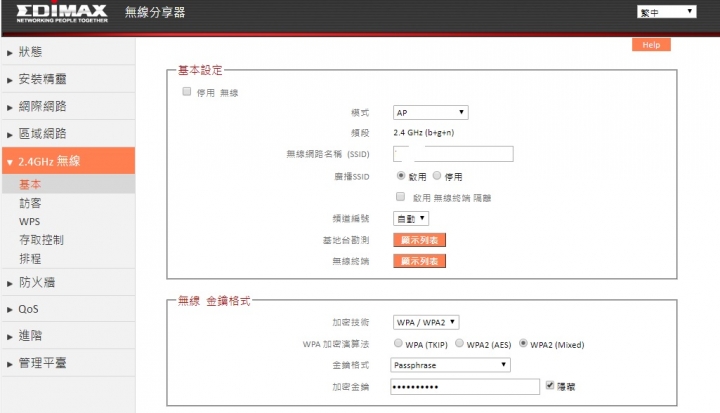The height and width of the screenshot is (413, 720).
Task: Collapse the 2.4GHz 無線 menu
Action: (68, 161)
